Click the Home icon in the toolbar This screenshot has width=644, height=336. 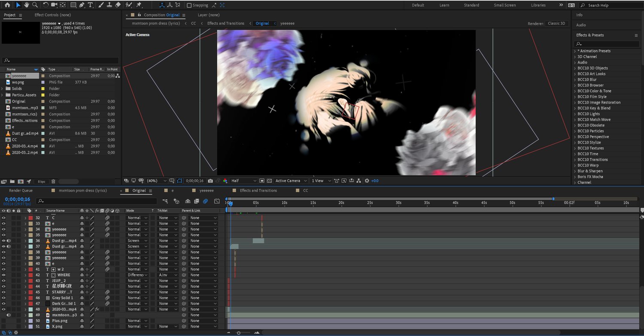(7, 5)
